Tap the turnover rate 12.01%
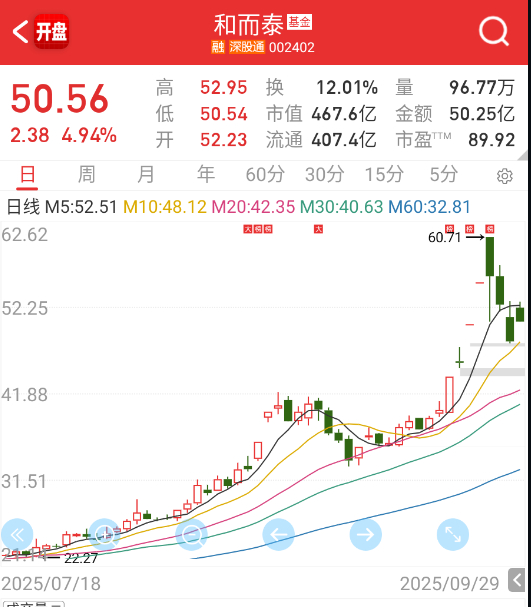Viewport: 531px width, 607px height. click(347, 87)
